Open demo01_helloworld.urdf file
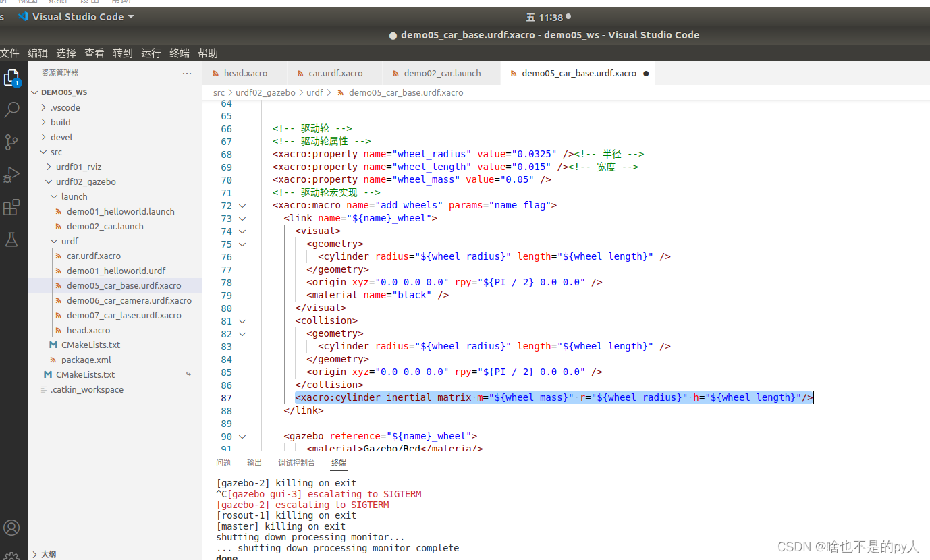Image resolution: width=930 pixels, height=560 pixels. pos(115,271)
